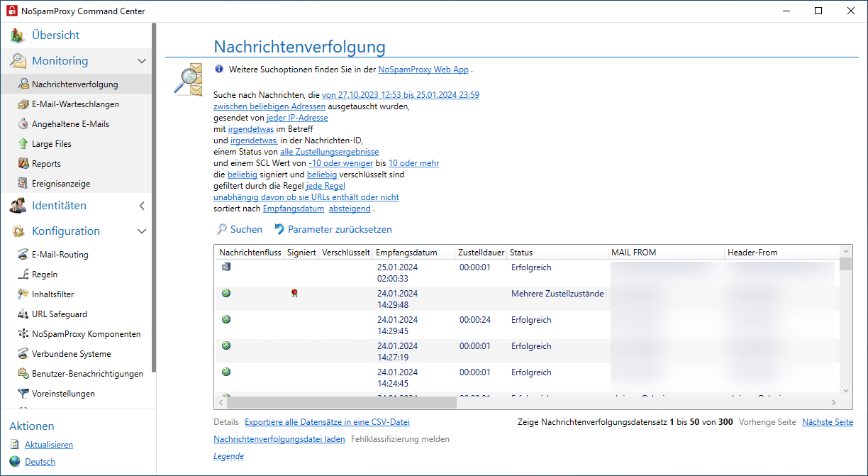The image size is (868, 476).
Task: Click the Parameter zurücksetzen undo icon
Action: point(279,230)
